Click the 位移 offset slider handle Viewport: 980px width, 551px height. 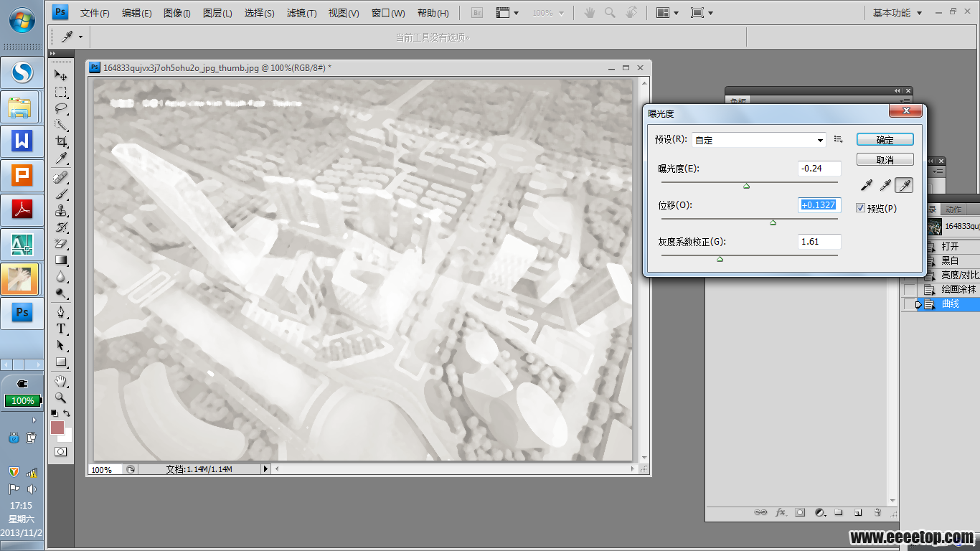(773, 222)
